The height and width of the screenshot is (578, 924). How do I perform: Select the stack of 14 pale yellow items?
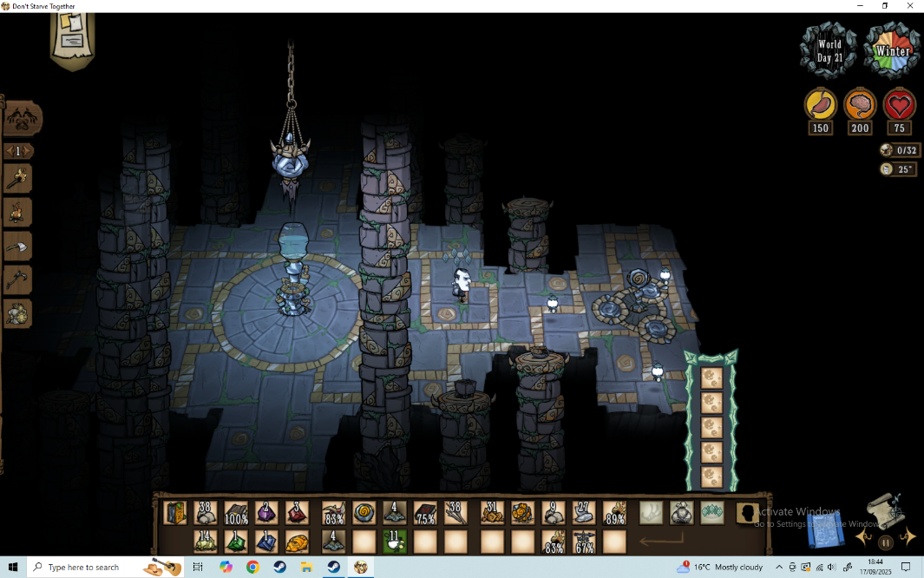point(205,542)
